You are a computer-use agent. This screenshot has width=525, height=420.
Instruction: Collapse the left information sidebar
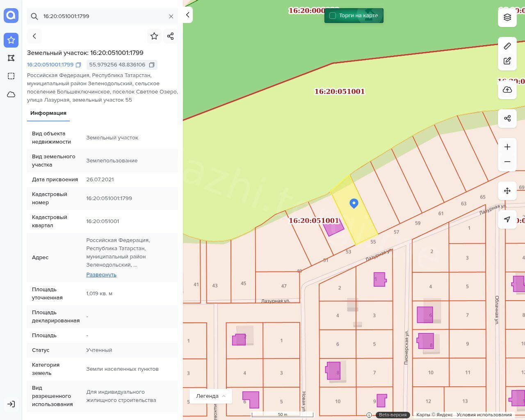187,15
